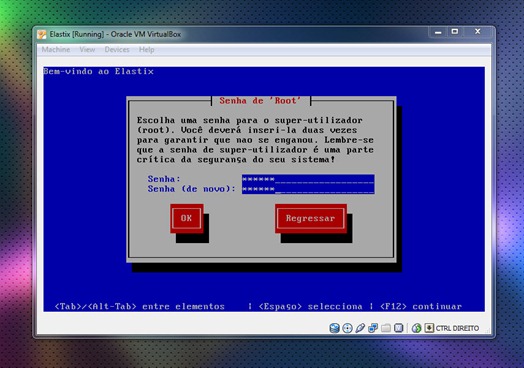The height and width of the screenshot is (368, 524).
Task: Click the shared folders status icon
Action: (x=386, y=328)
